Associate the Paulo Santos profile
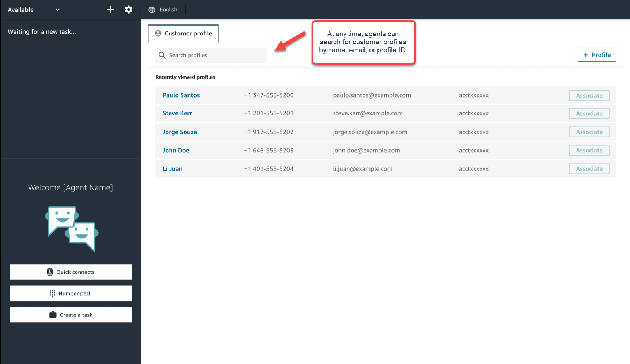630x364 pixels. point(589,96)
